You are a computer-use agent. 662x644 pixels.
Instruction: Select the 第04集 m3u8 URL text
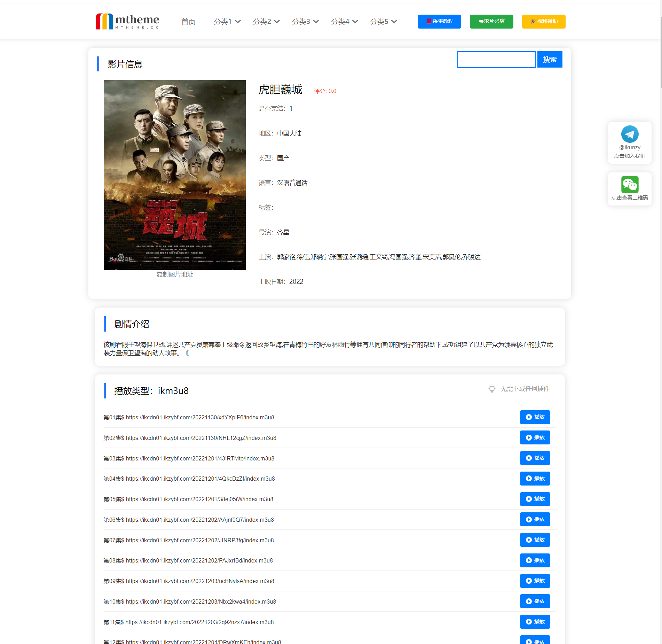coord(200,479)
